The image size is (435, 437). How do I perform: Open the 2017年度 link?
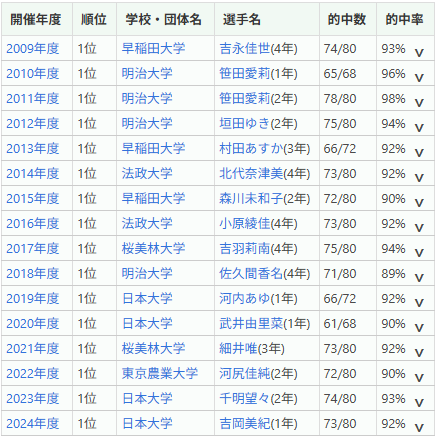(x=33, y=249)
